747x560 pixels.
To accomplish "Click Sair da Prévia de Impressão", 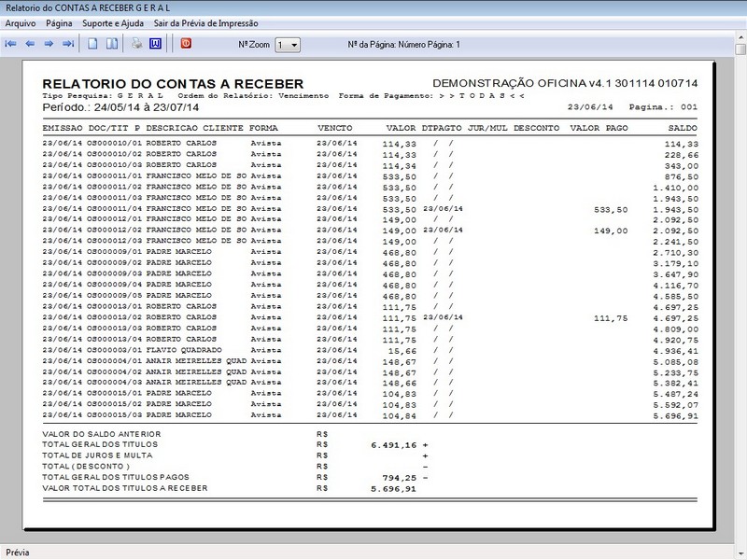I will click(206, 22).
